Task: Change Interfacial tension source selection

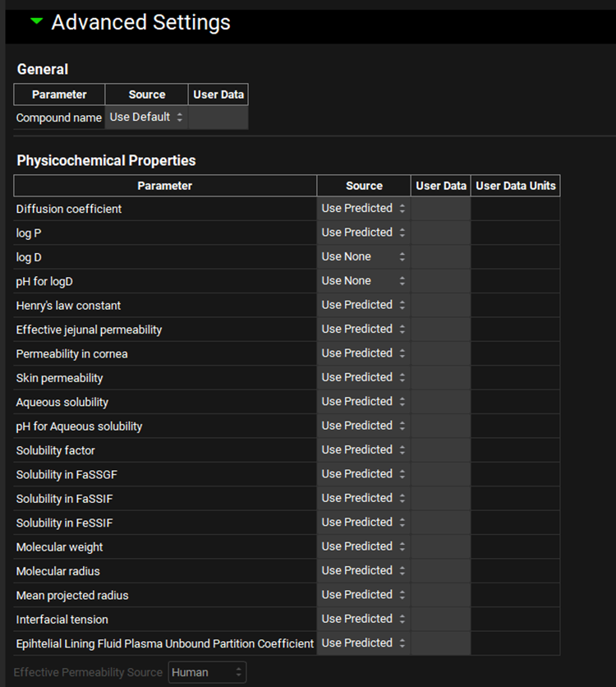Action: click(x=363, y=619)
